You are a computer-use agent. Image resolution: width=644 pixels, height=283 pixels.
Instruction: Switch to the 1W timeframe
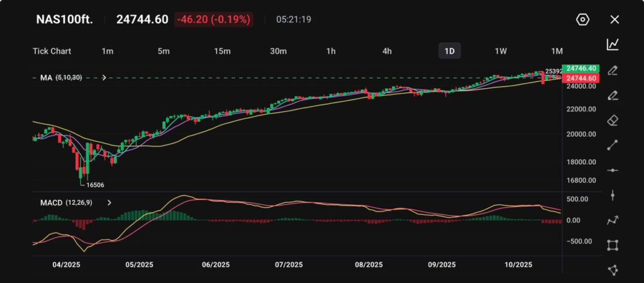[501, 51]
